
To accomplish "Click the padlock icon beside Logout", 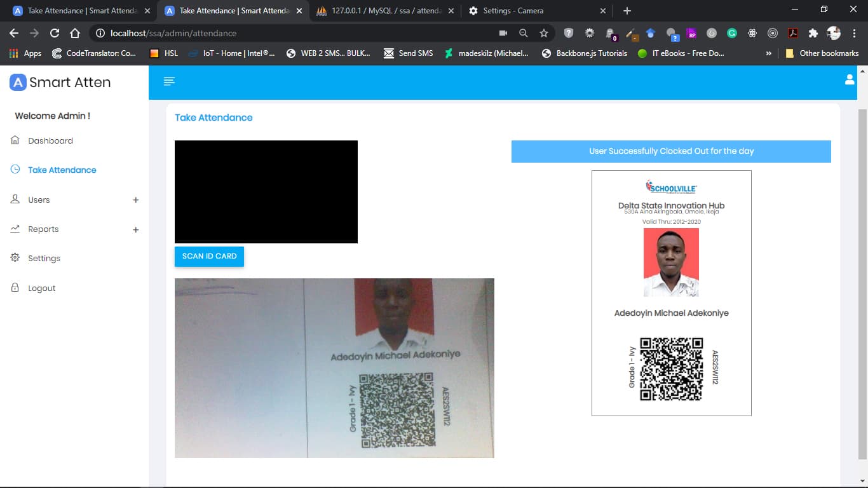I will click(15, 288).
